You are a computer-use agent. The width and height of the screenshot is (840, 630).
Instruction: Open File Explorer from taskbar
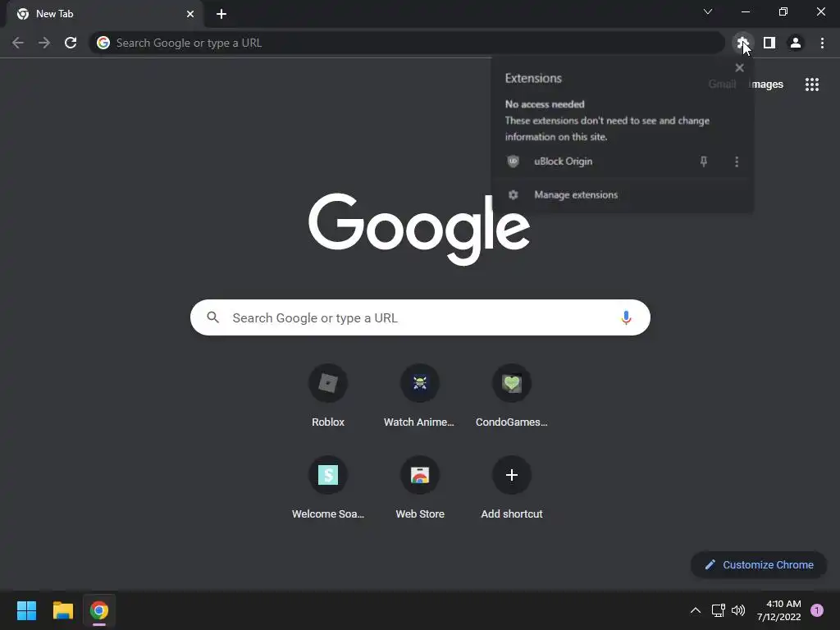coord(62,610)
